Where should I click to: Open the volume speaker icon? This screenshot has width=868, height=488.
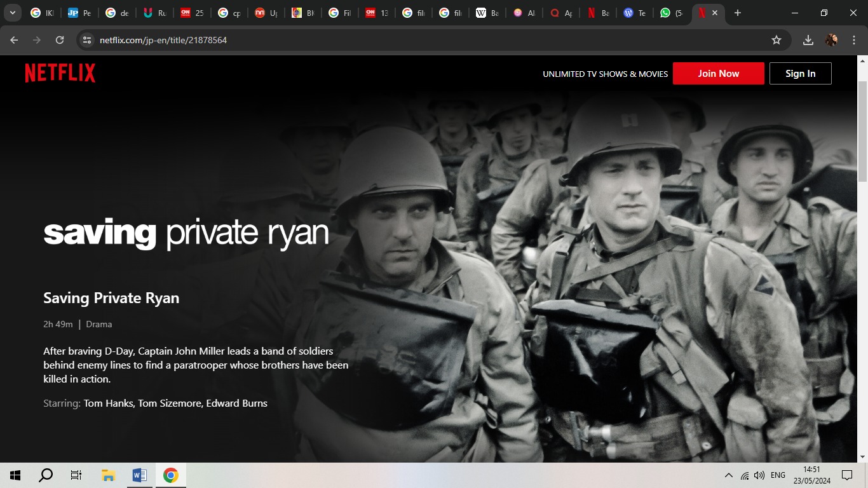tap(759, 475)
